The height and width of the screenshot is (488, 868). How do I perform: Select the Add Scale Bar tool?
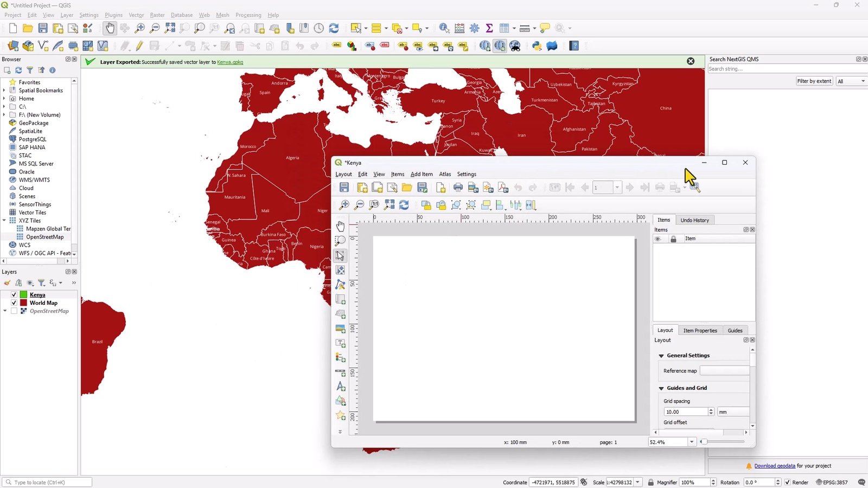[341, 373]
